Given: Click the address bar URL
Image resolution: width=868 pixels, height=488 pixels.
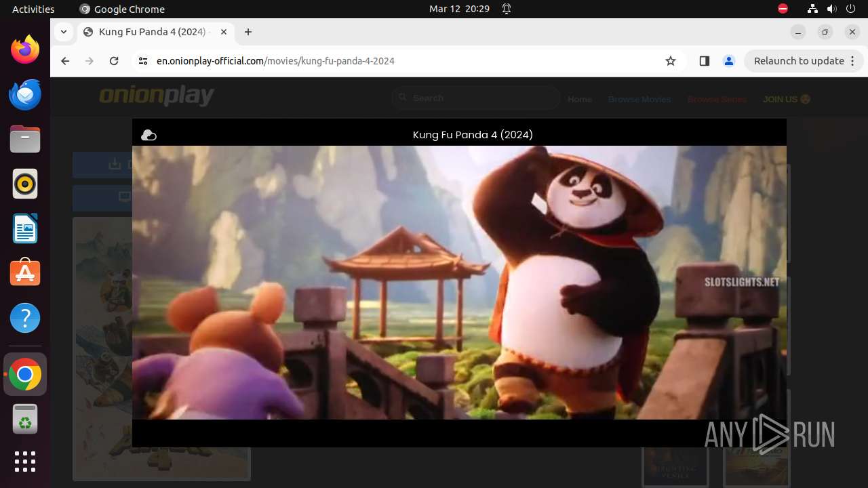Looking at the screenshot, I should click(275, 61).
